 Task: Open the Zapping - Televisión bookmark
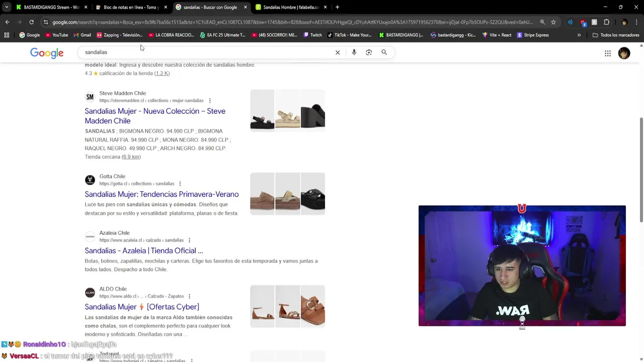coord(119,35)
